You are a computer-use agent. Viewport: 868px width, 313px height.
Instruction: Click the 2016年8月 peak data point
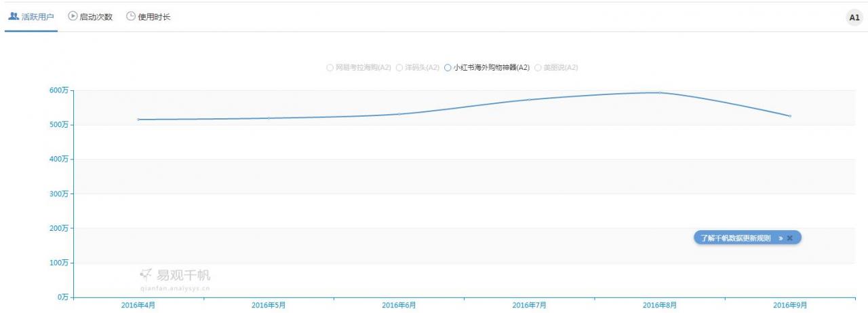[660, 92]
